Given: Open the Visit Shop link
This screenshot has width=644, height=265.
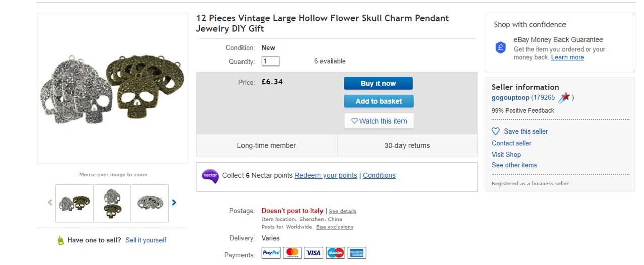Looking at the screenshot, I should point(506,155).
